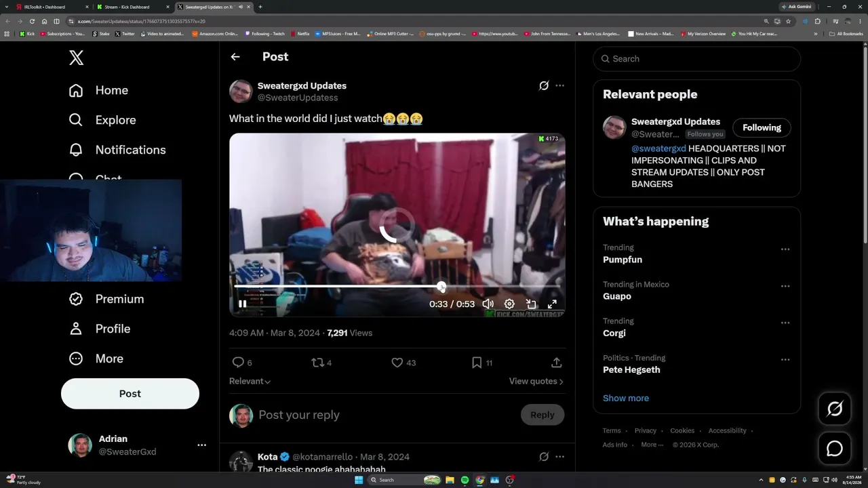Open options for Guapo trend
The height and width of the screenshot is (488, 868).
785,286
